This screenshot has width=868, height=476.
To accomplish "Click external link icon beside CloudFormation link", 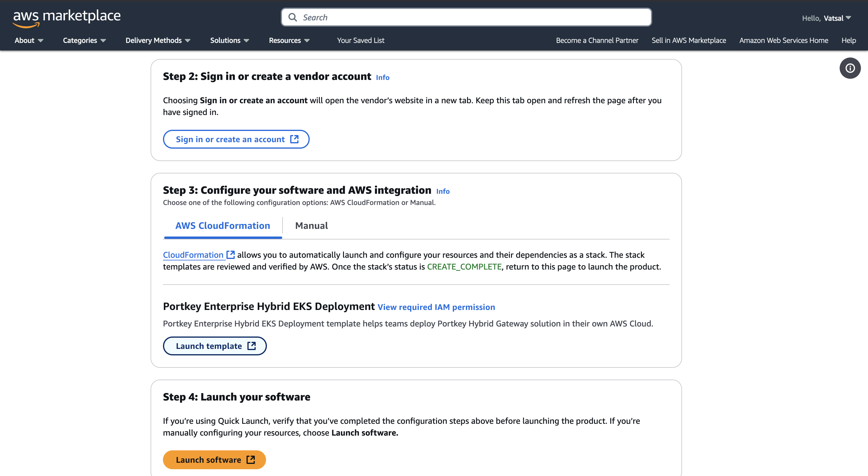I will pos(231,255).
